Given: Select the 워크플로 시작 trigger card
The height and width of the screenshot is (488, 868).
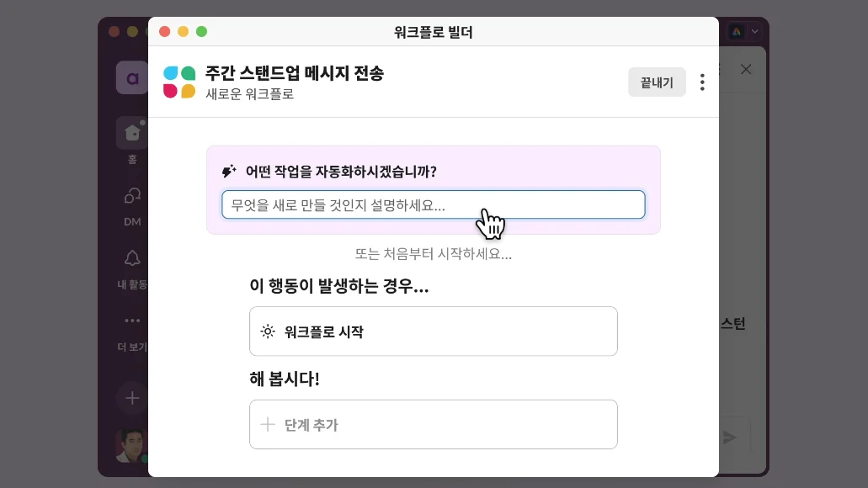Looking at the screenshot, I should tap(433, 332).
